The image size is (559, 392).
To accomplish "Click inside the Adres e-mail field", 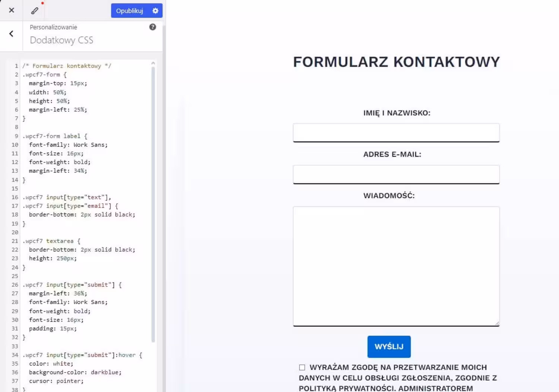I will pos(396,174).
